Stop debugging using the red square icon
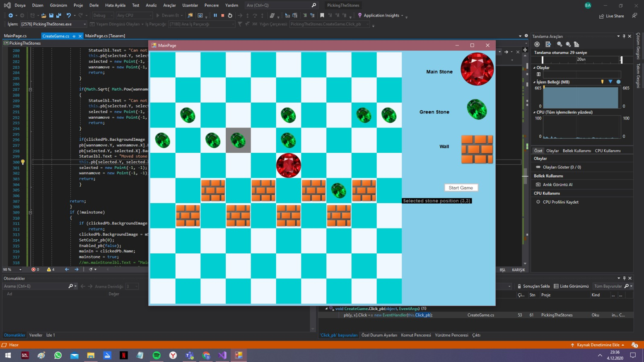 [223, 16]
